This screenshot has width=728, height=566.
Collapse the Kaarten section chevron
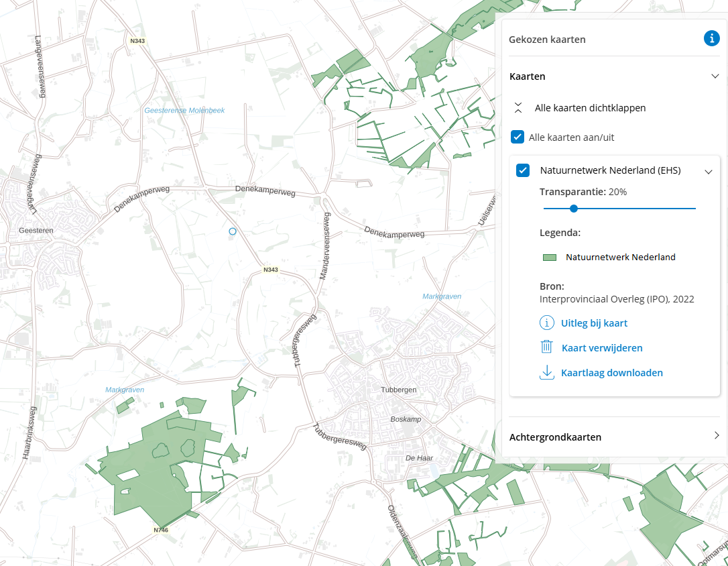[x=715, y=76]
